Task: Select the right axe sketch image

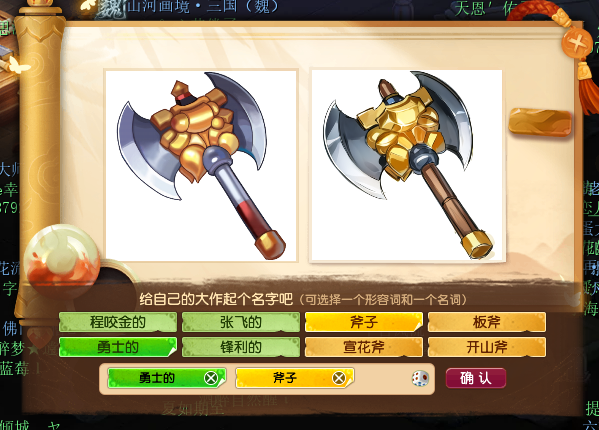Action: 407,165
